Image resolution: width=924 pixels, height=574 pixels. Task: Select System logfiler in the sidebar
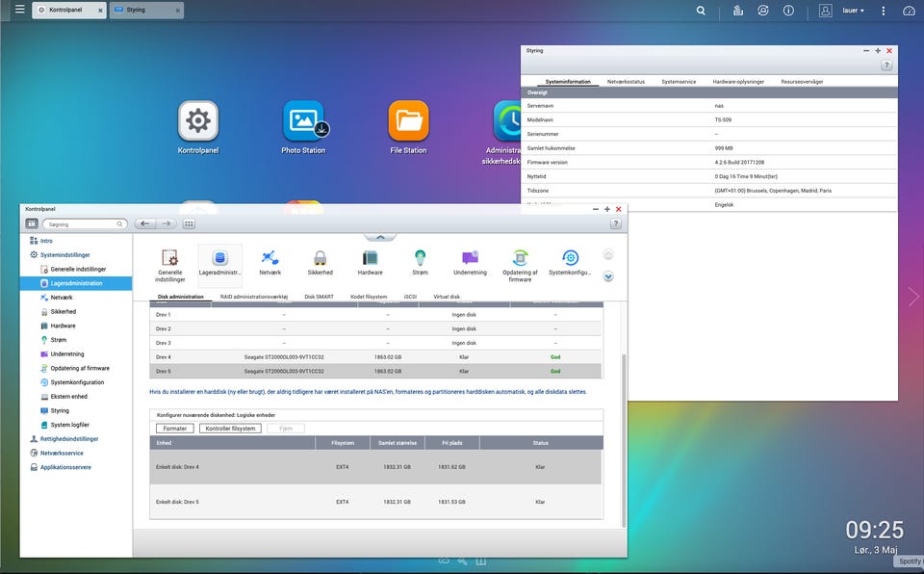70,425
